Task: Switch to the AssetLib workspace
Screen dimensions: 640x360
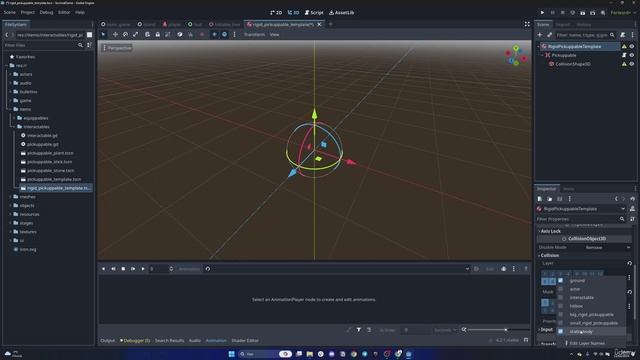Action: point(342,13)
